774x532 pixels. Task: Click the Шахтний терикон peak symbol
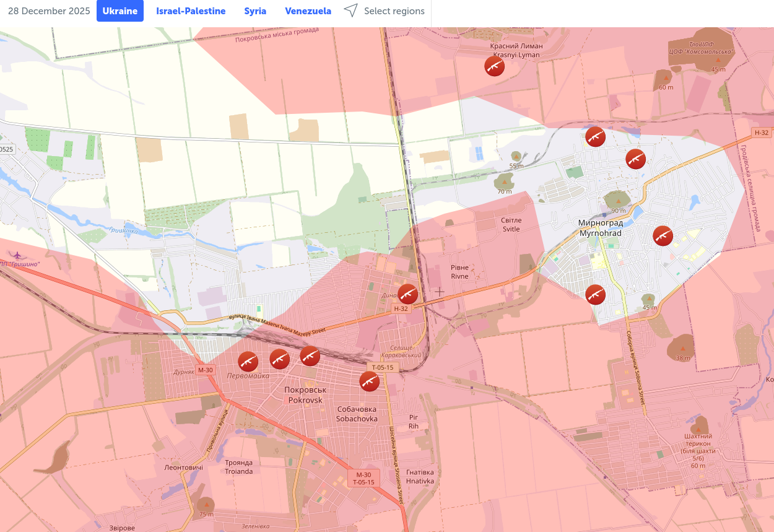(x=698, y=429)
